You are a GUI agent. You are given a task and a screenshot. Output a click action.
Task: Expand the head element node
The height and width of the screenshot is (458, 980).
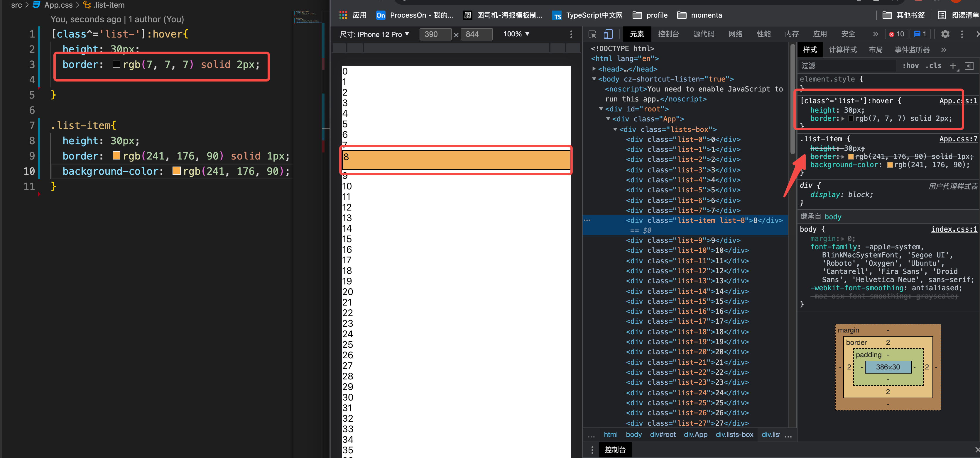pos(594,69)
